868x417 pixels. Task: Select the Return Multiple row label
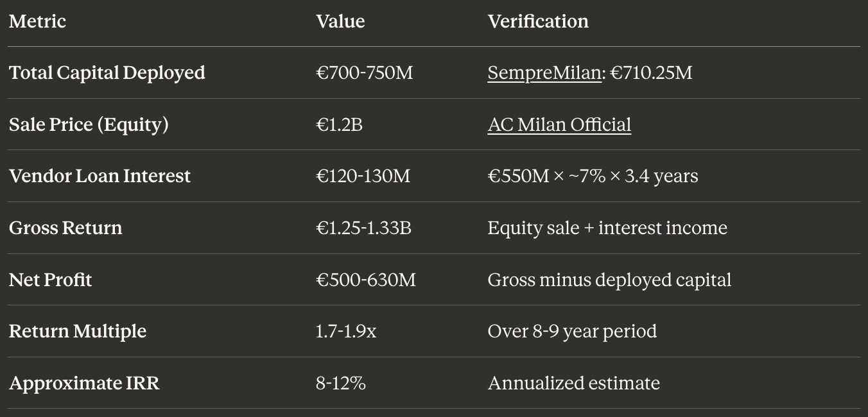point(78,332)
